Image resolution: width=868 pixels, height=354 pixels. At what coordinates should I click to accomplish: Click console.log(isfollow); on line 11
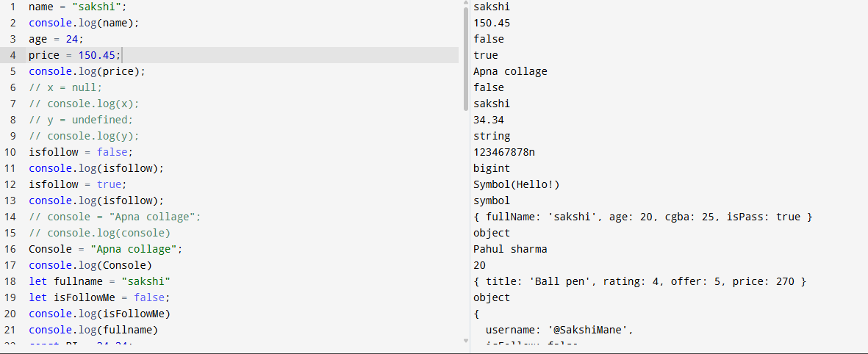96,168
